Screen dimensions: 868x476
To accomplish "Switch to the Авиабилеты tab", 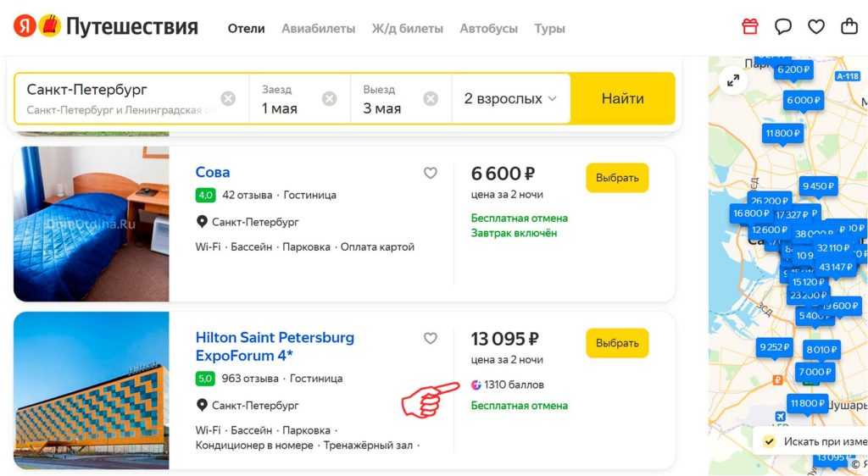I will (318, 28).
